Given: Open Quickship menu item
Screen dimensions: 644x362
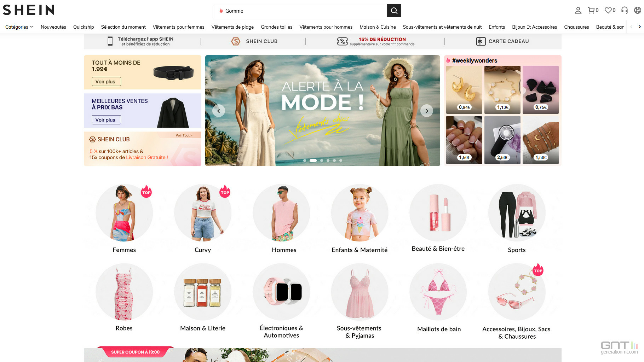Looking at the screenshot, I should [84, 27].
